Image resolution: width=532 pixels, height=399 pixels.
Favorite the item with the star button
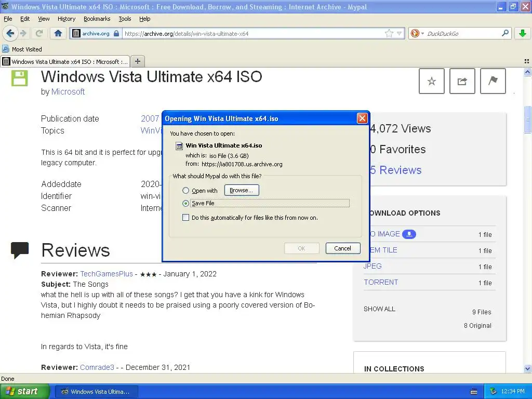(432, 81)
